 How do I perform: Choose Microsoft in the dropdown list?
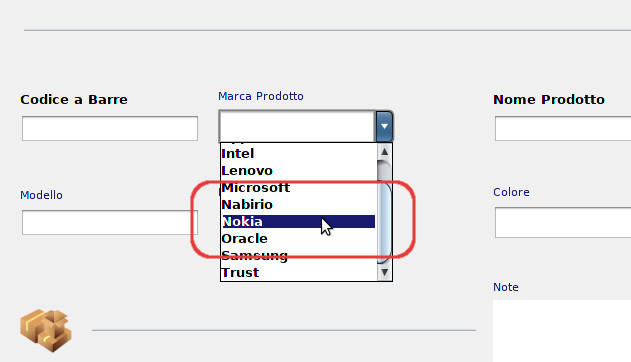[x=298, y=187]
